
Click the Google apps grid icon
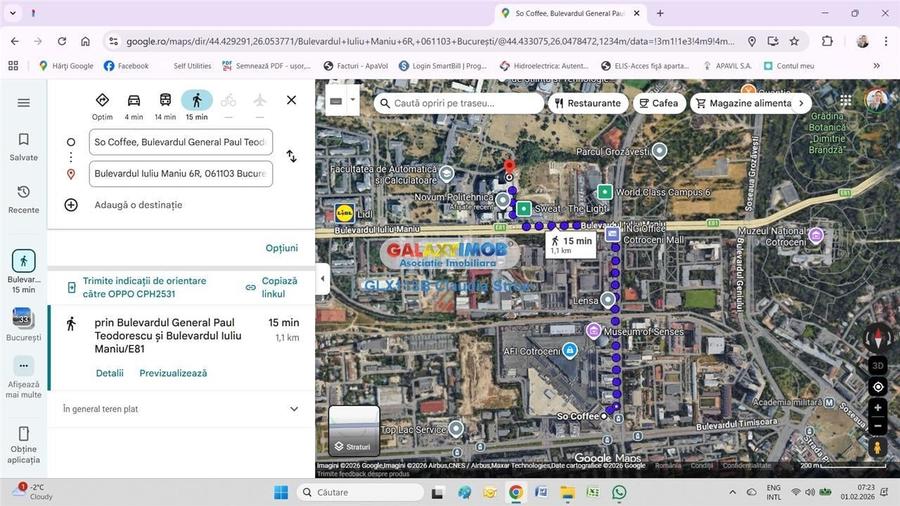(x=846, y=101)
